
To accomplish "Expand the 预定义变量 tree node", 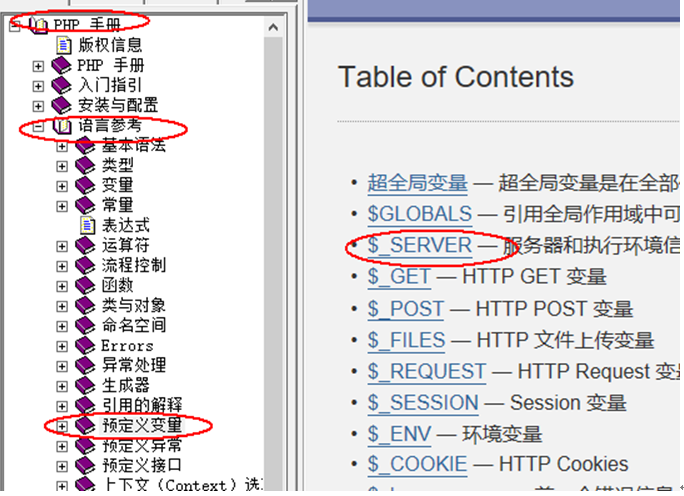I will tap(62, 426).
